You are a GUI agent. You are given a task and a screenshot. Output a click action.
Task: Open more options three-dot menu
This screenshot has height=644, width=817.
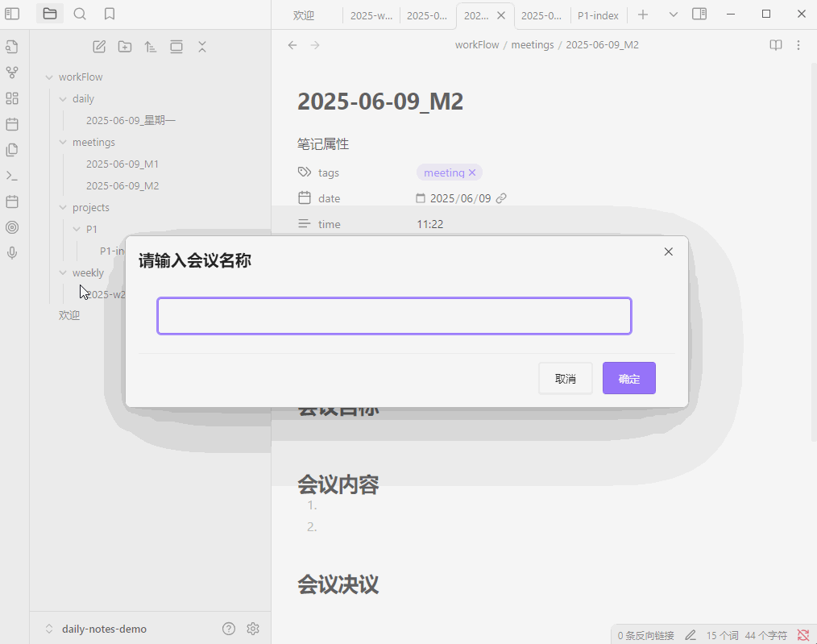(x=798, y=45)
